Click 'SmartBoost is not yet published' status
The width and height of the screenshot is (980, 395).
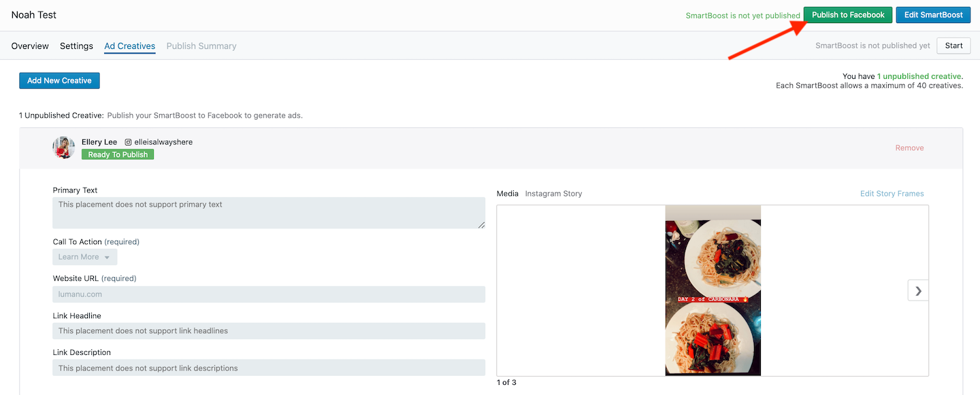pos(742,16)
